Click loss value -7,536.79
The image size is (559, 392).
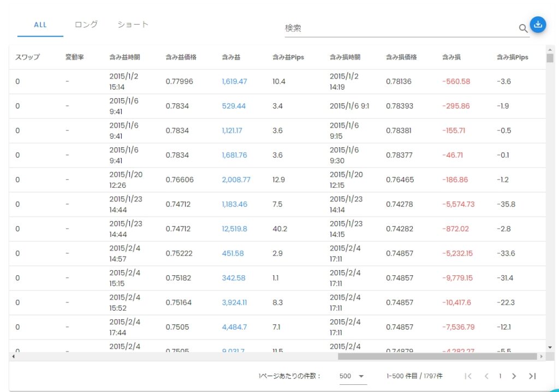(459, 328)
